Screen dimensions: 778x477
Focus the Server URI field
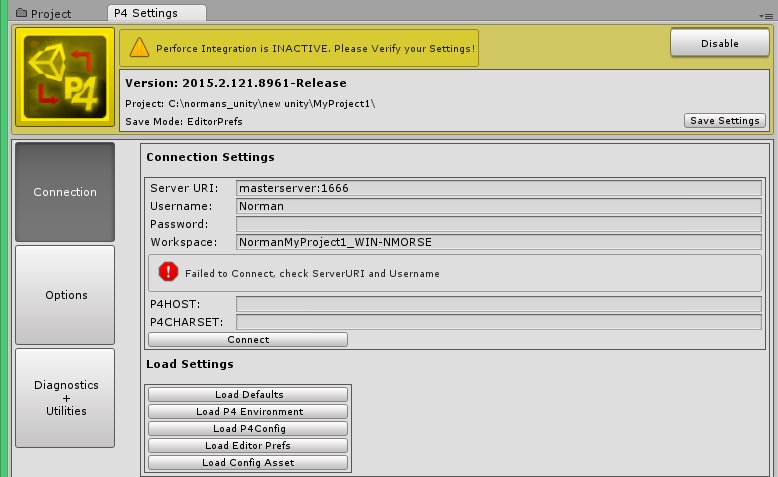[x=499, y=188]
